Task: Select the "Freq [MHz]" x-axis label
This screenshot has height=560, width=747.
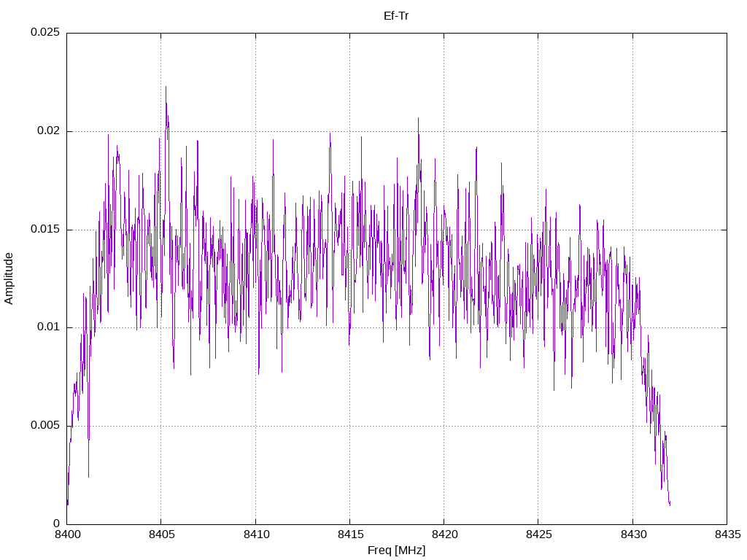Action: pyautogui.click(x=396, y=551)
